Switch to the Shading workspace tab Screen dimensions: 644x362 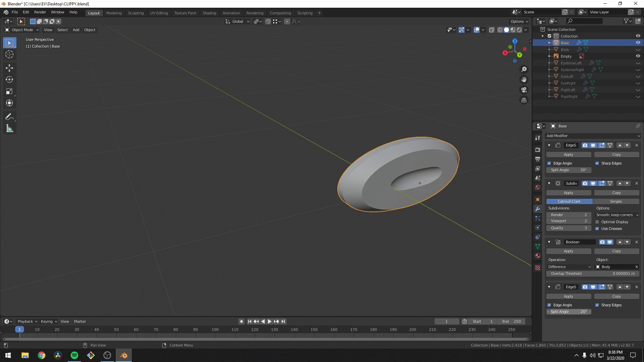(x=209, y=13)
